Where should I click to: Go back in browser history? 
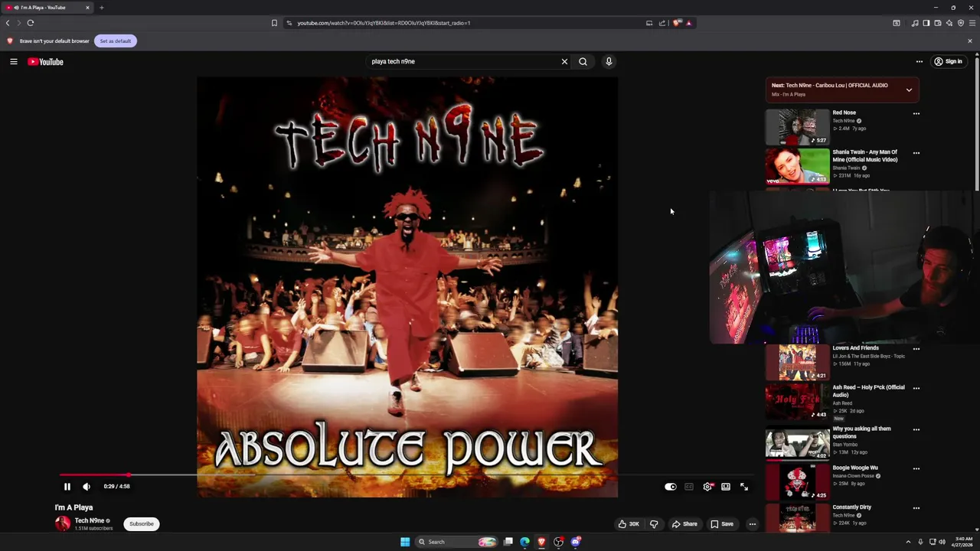point(8,23)
